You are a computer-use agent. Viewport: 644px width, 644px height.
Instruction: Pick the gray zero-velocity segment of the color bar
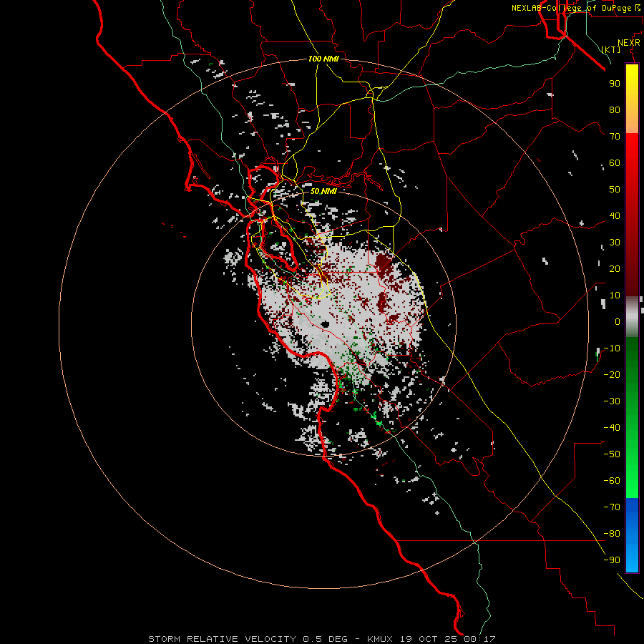pos(632,317)
